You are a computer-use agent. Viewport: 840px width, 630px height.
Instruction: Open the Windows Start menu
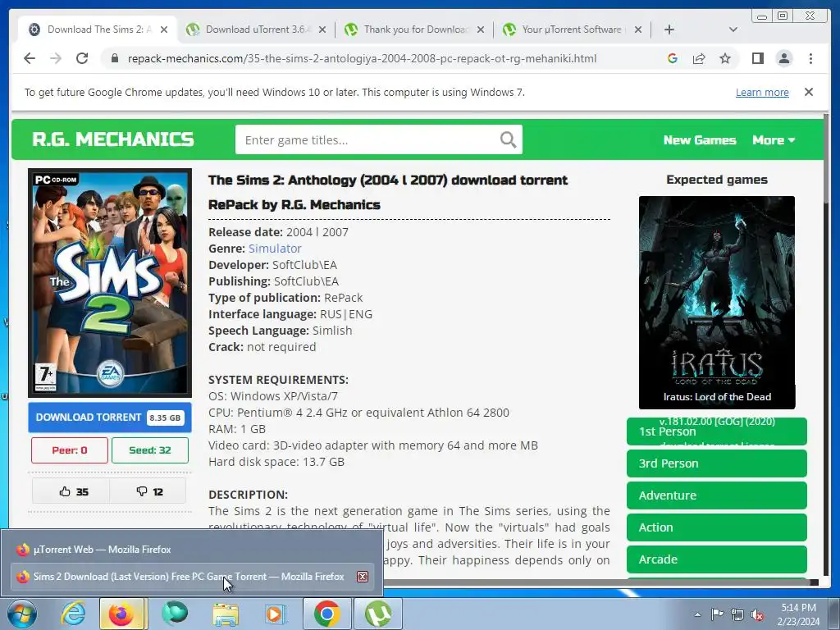pos(21,614)
